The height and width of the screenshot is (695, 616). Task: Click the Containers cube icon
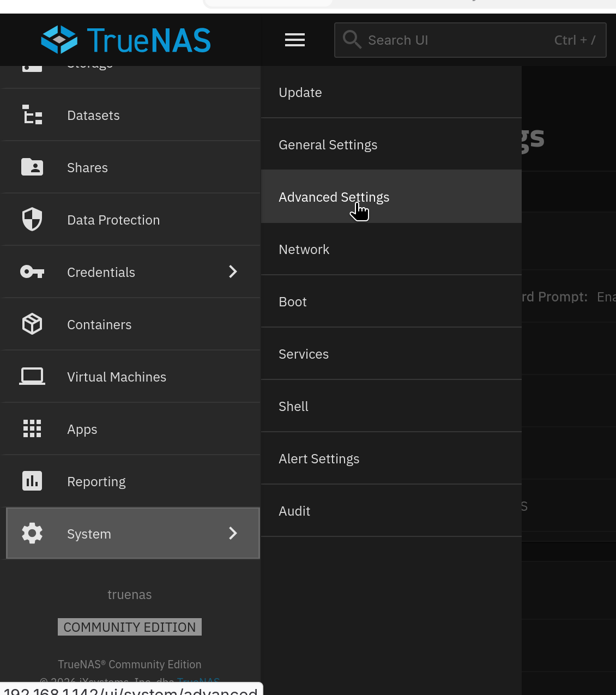click(32, 324)
